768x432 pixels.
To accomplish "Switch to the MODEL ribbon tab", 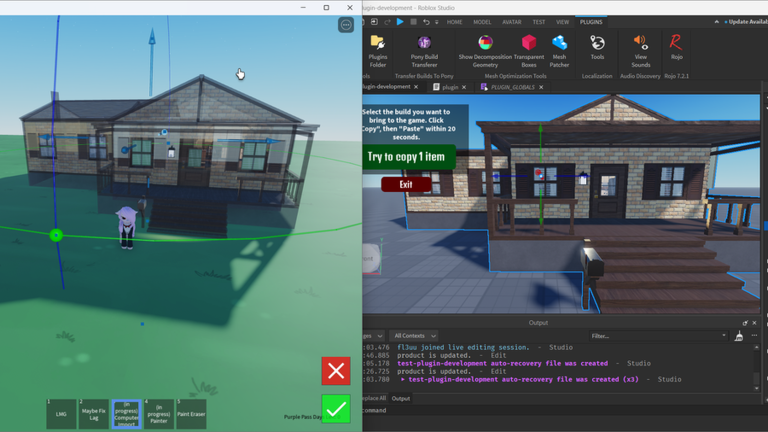I will (482, 22).
